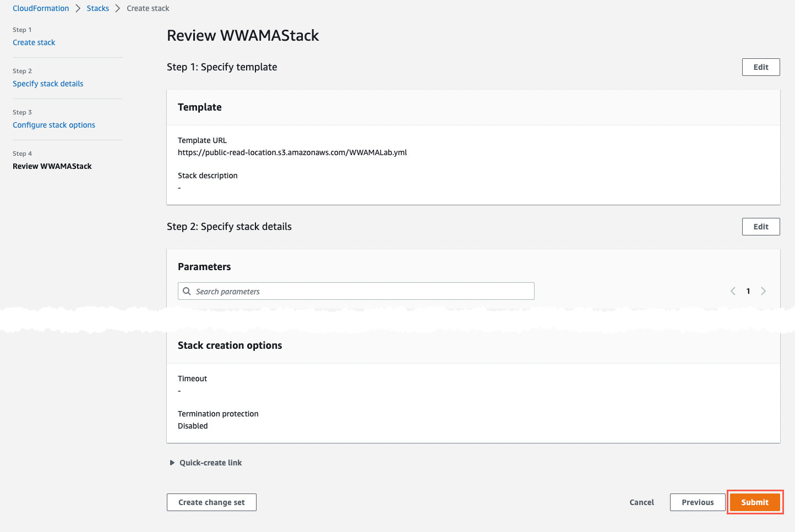This screenshot has width=795, height=532.
Task: Edit the Step 2 Specify stack details section
Action: click(x=761, y=227)
